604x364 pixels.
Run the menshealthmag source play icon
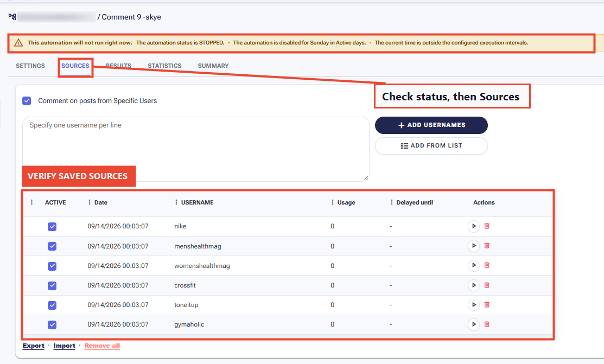click(474, 246)
